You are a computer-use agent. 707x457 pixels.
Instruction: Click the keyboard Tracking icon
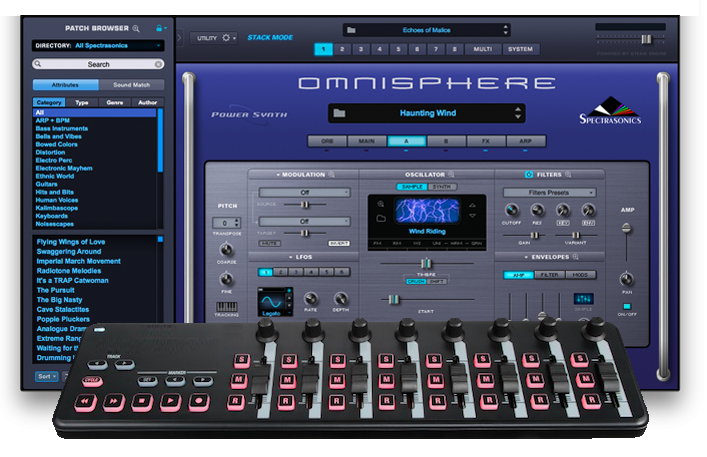click(x=226, y=307)
